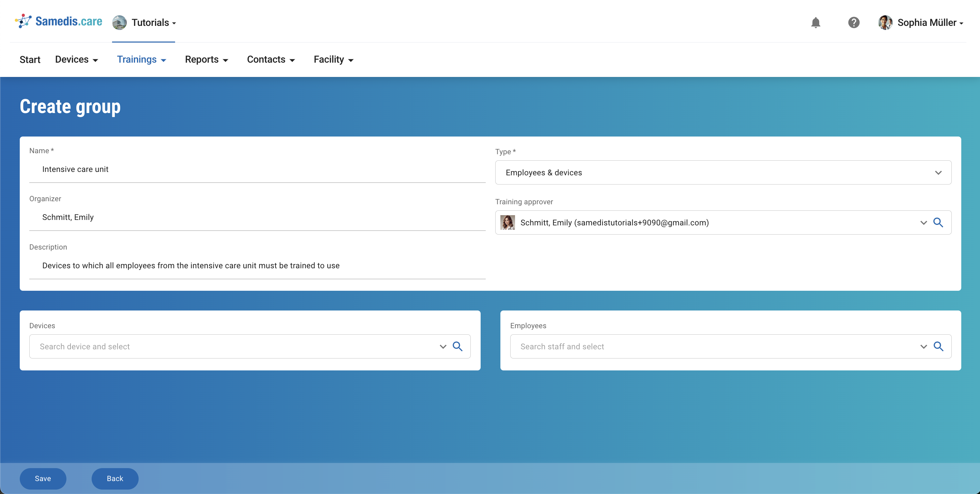Click Sophia Müller's profile avatar

pos(885,22)
